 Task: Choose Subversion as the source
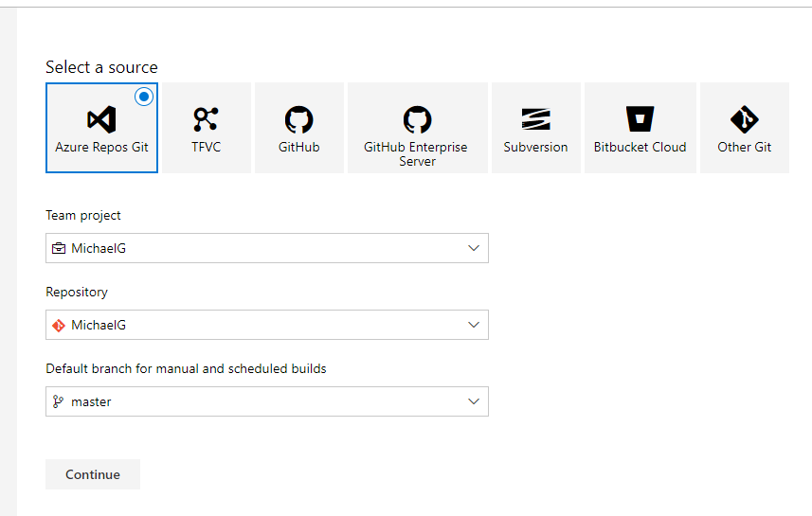[536, 127]
